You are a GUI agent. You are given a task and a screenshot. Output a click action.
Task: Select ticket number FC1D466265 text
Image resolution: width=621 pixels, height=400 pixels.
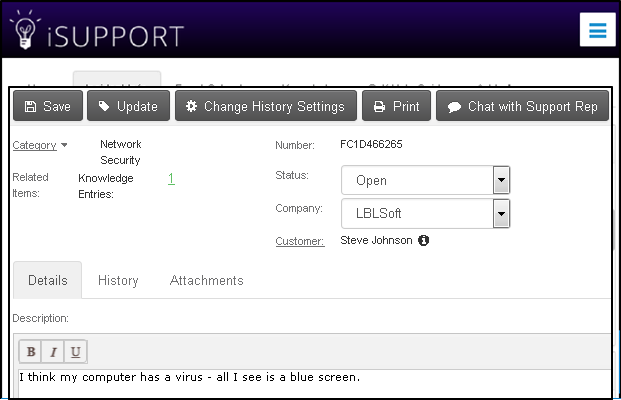click(x=371, y=144)
